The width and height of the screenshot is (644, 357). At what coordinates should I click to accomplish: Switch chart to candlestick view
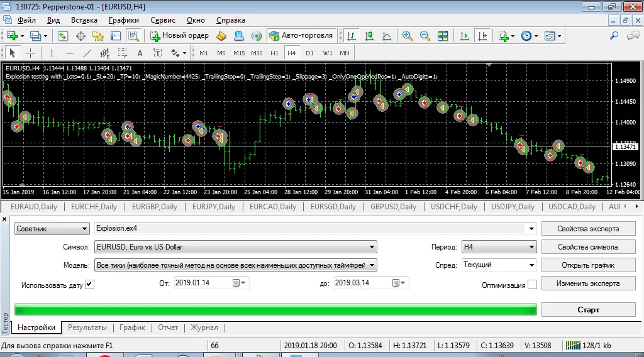tap(369, 36)
